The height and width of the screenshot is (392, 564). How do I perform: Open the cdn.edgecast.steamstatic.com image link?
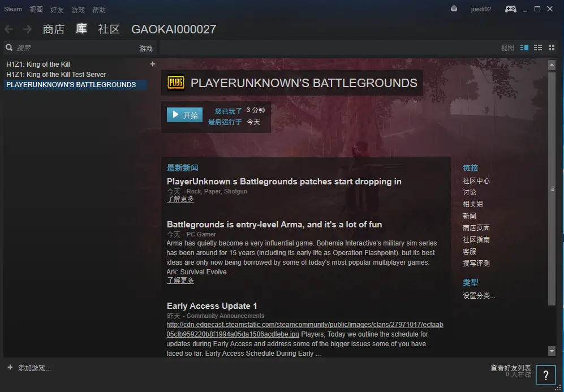pyautogui.click(x=305, y=329)
